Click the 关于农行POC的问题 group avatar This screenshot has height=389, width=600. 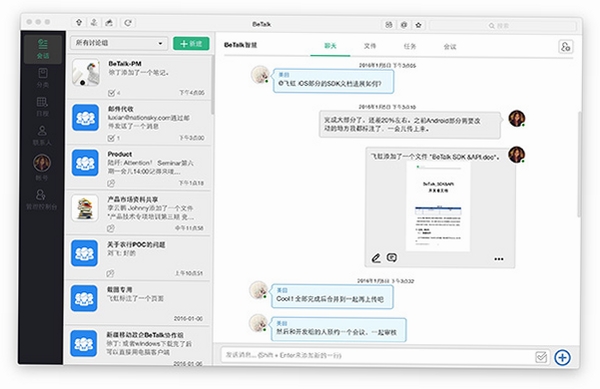pos(85,253)
